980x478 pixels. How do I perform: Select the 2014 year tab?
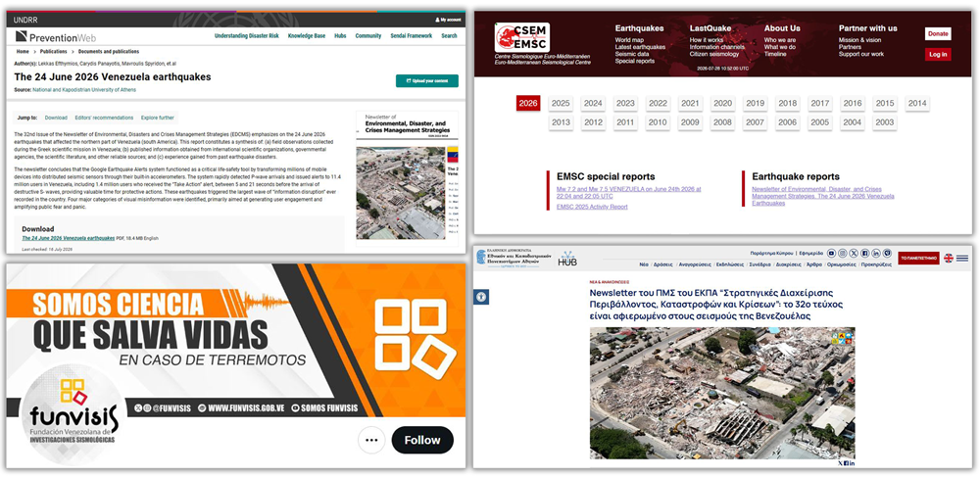tap(917, 103)
